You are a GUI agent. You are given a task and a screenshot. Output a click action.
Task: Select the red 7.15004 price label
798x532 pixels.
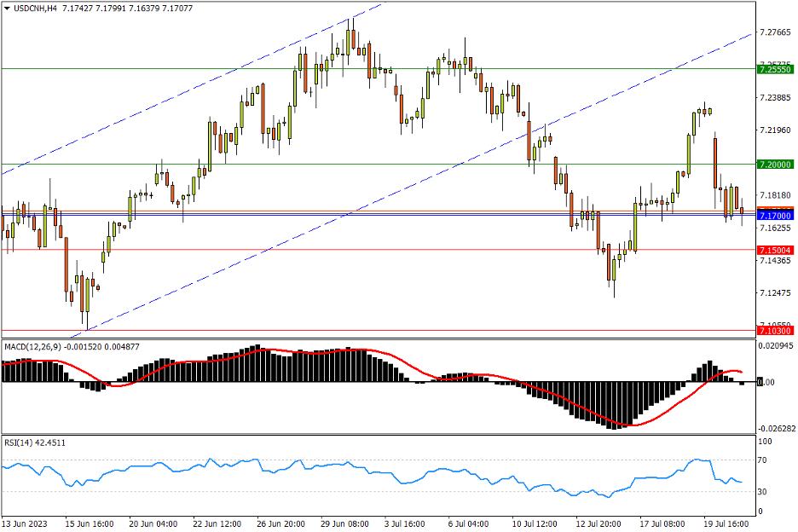pyautogui.click(x=775, y=250)
